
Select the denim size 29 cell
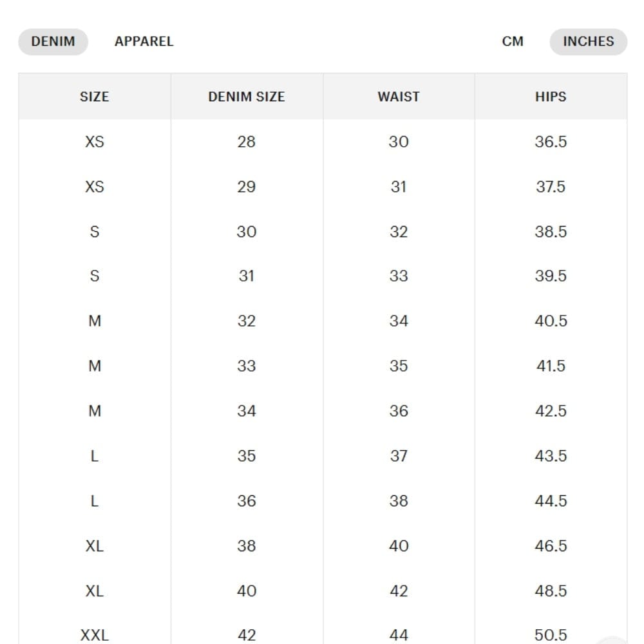[x=246, y=187]
